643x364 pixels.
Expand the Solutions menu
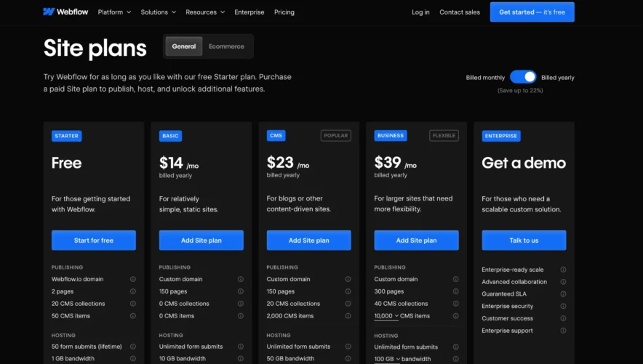pyautogui.click(x=159, y=12)
